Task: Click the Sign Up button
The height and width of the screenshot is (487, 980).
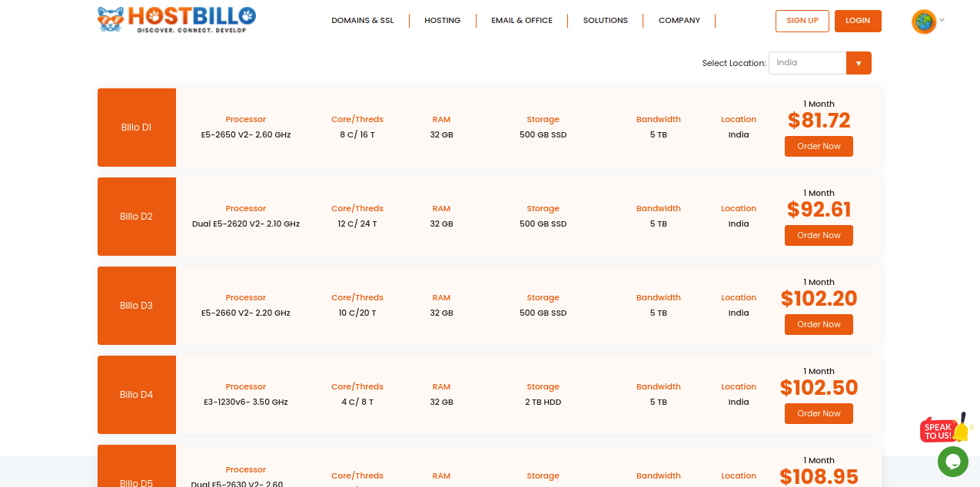Action: (x=802, y=21)
